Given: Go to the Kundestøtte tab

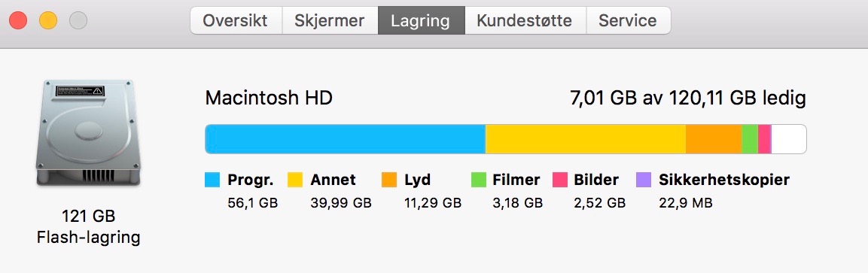Looking at the screenshot, I should [525, 21].
